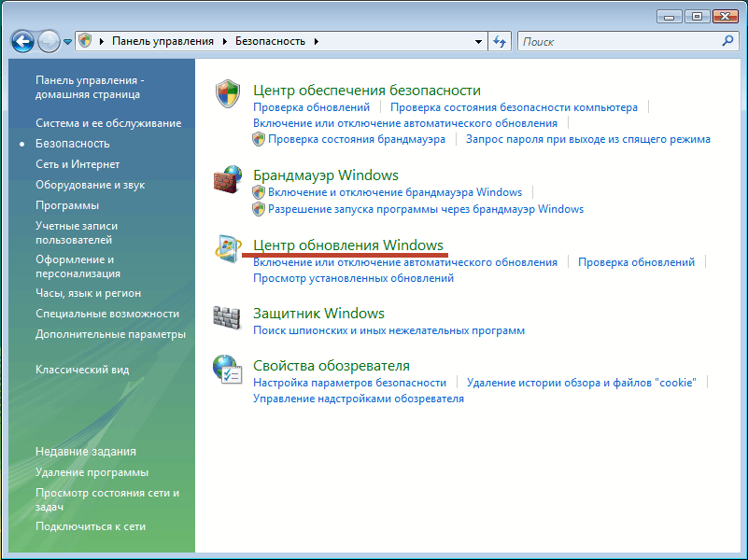Select Сеть и Интернет in sidebar
748x560 pixels.
78,164
